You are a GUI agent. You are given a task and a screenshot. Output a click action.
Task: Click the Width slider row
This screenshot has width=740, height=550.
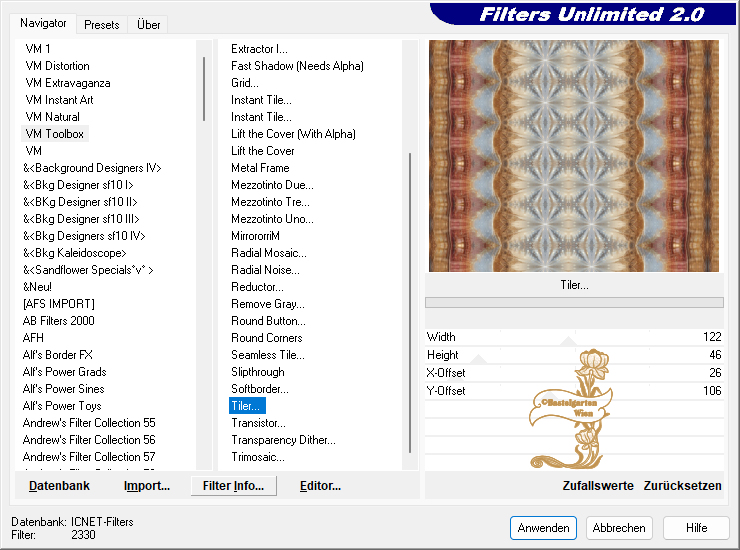coord(574,337)
